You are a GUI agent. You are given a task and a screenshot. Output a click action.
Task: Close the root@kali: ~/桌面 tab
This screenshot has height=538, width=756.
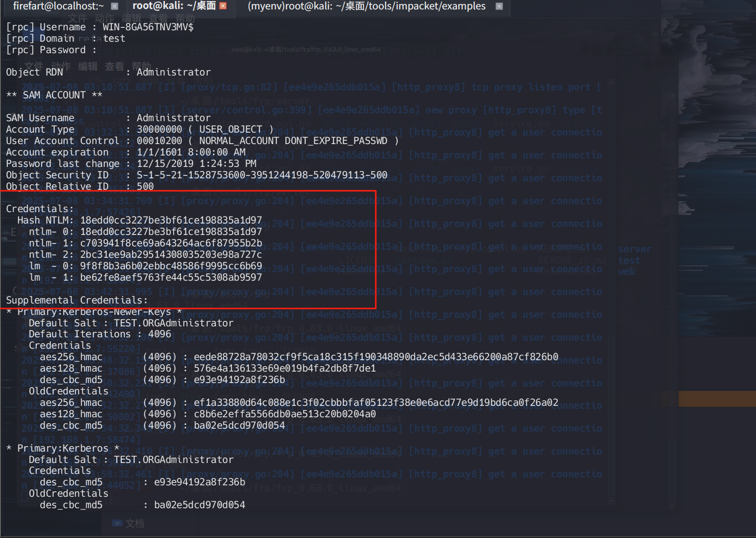tap(223, 6)
